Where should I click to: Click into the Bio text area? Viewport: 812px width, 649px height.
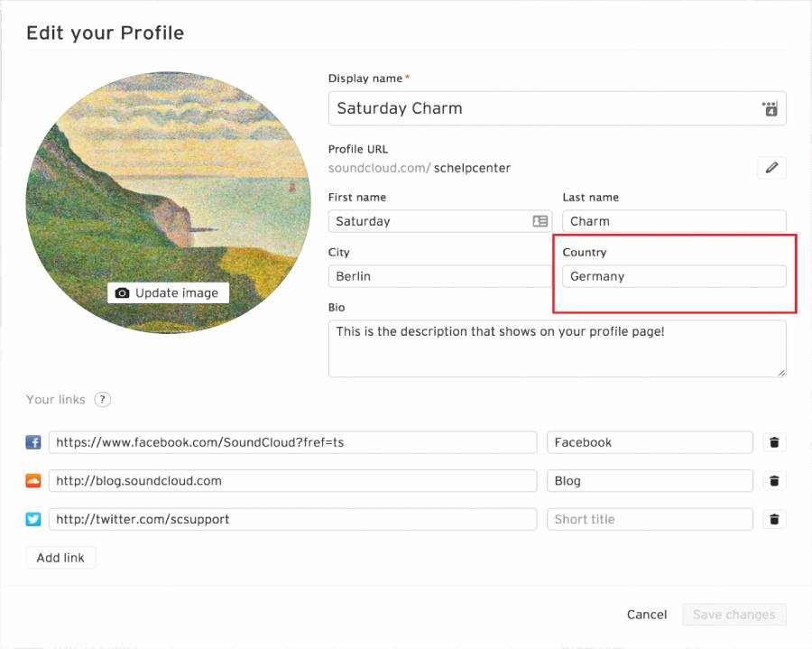(x=558, y=348)
